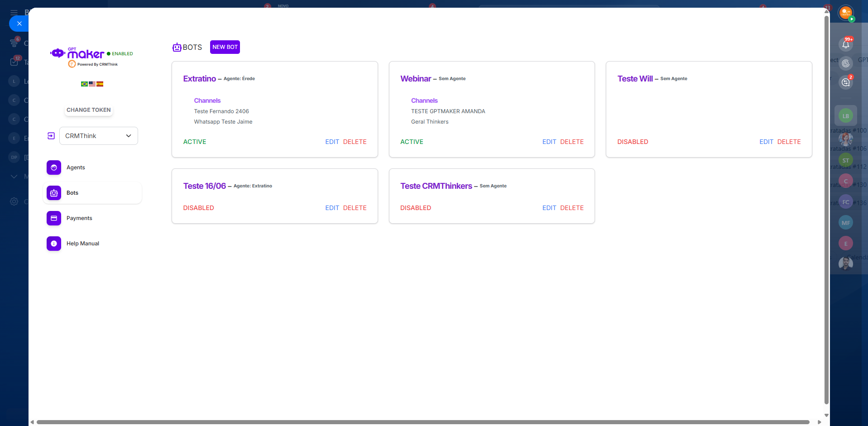
Task: Click the Bots robot icon in sidebar
Action: click(x=54, y=193)
